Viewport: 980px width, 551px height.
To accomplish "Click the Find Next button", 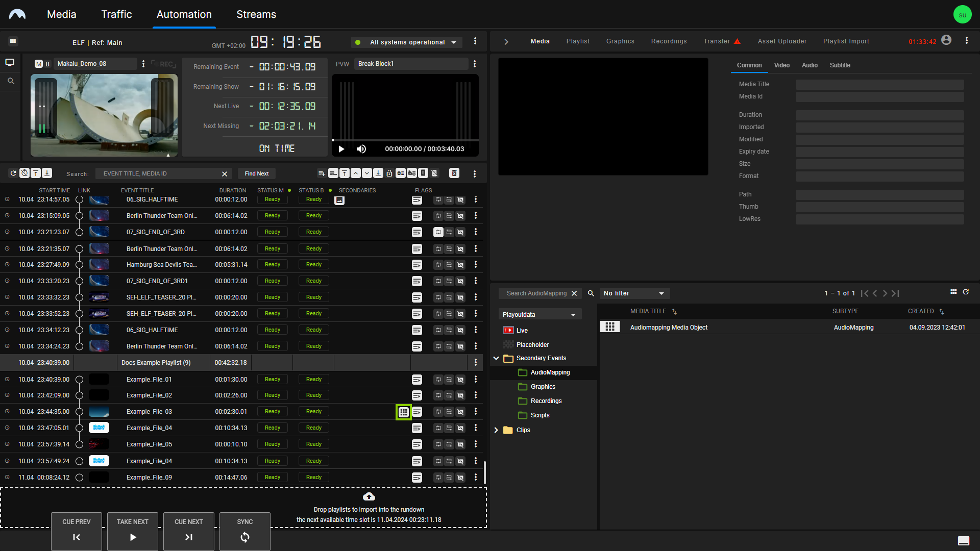I will 256,173.
